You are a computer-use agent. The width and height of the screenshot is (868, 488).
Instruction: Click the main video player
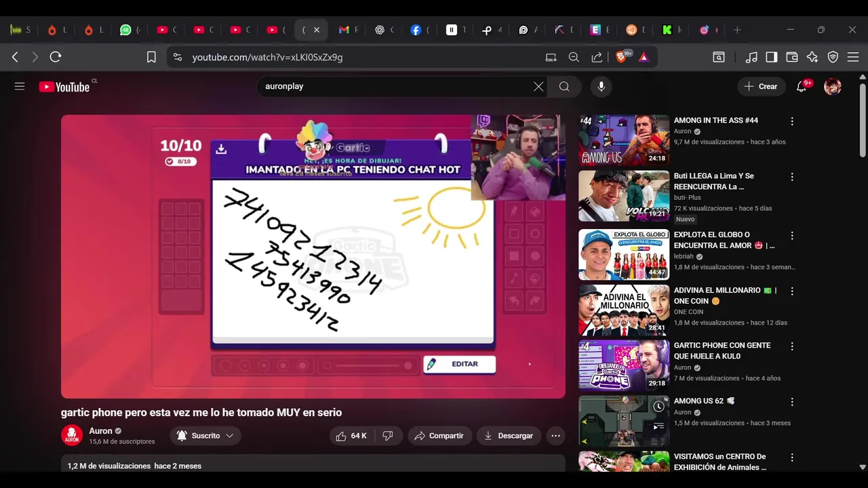pyautogui.click(x=313, y=256)
